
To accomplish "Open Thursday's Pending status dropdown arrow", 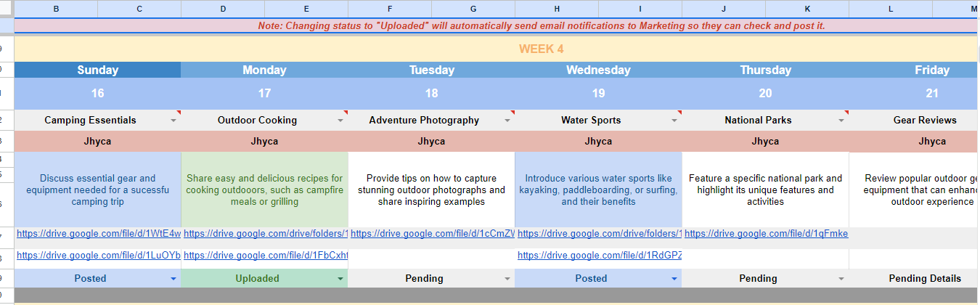I will [x=841, y=279].
